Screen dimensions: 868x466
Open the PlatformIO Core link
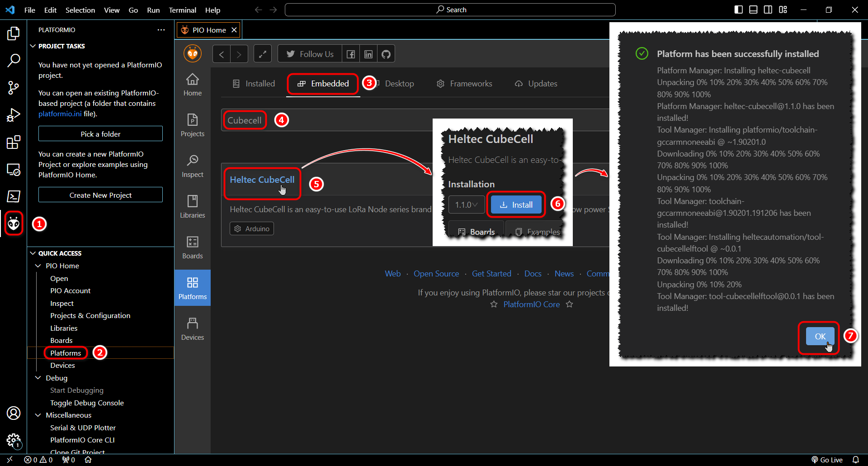(532, 304)
